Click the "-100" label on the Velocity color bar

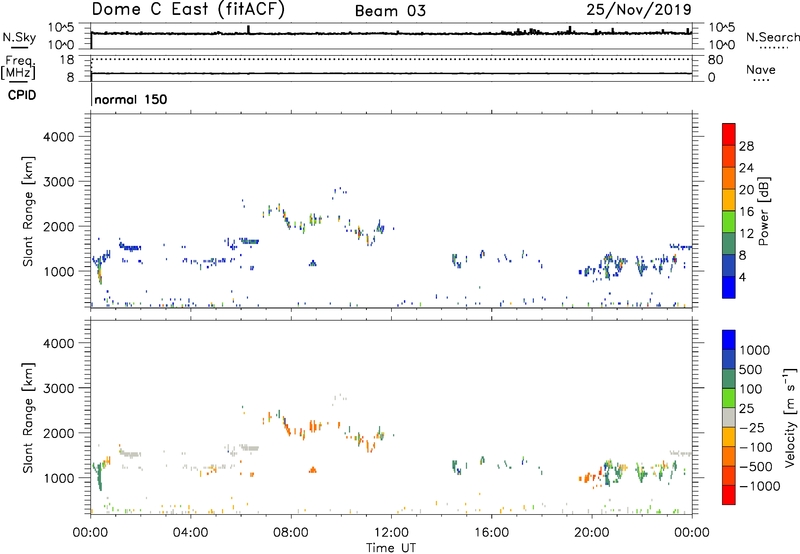pyautogui.click(x=755, y=447)
